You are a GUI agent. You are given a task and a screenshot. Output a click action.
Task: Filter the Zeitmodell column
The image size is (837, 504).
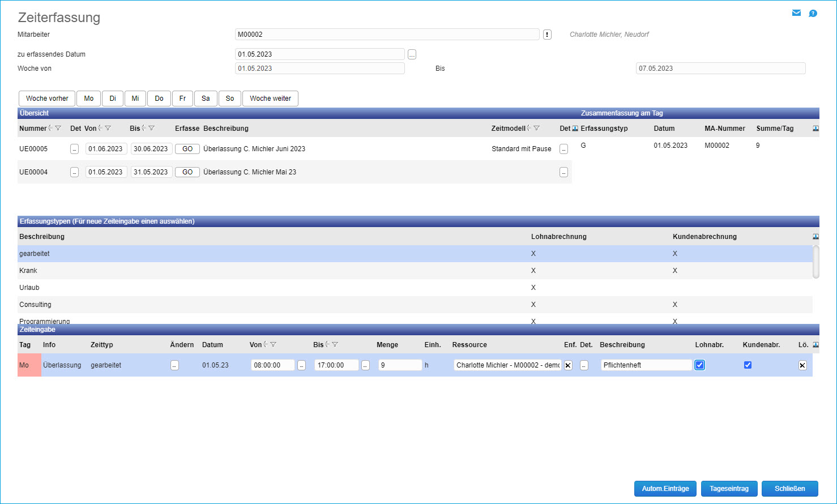[x=536, y=129]
